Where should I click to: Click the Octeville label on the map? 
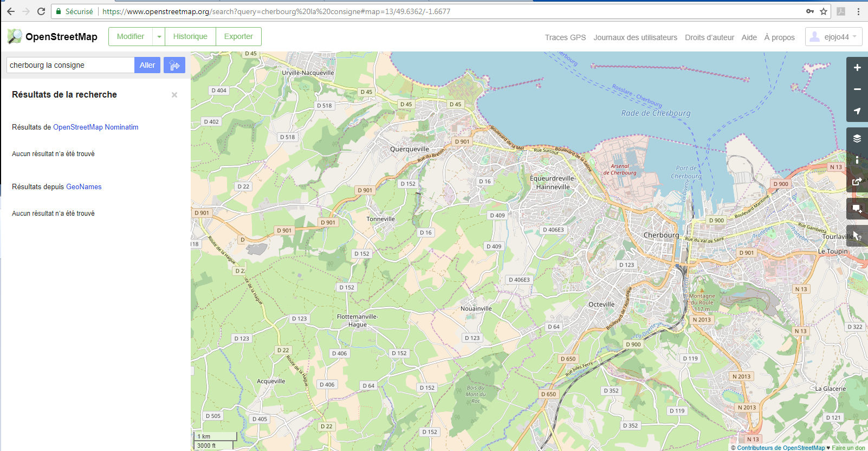pyautogui.click(x=601, y=304)
